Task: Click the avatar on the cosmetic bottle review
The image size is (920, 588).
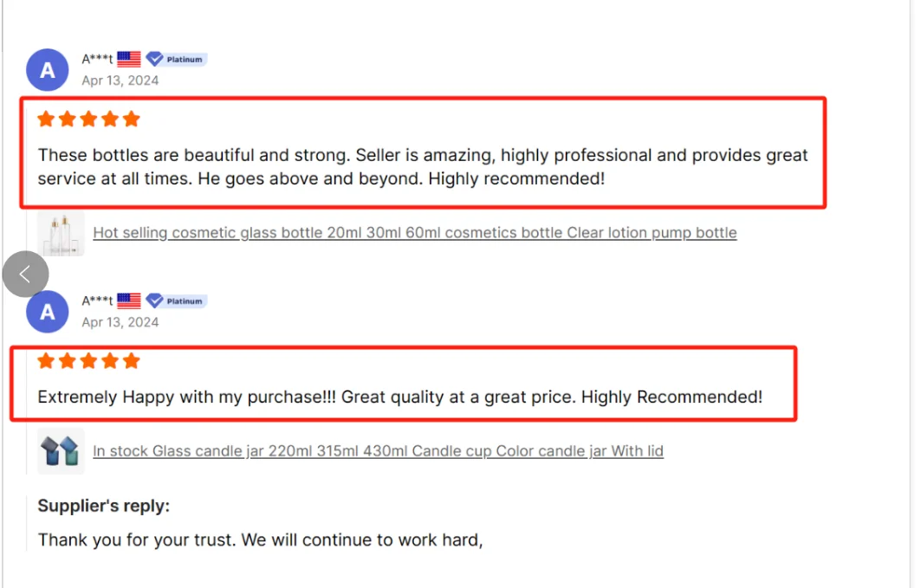Action: click(48, 70)
